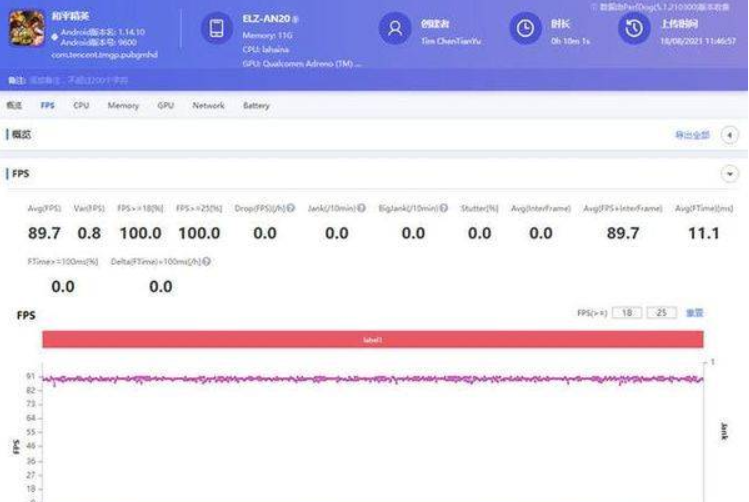Select the red label1 bar
Screen dimensions: 749x502
pos(373,340)
